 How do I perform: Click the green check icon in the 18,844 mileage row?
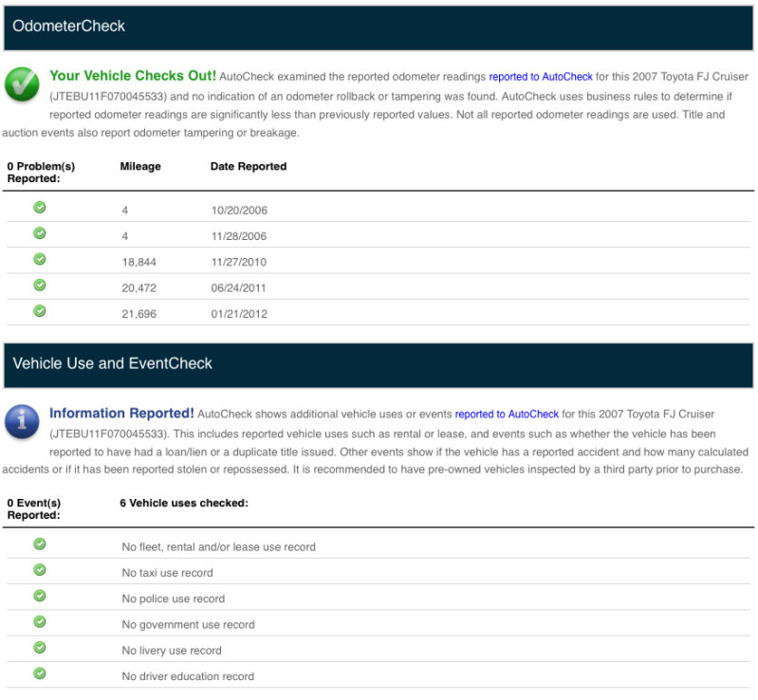40,259
